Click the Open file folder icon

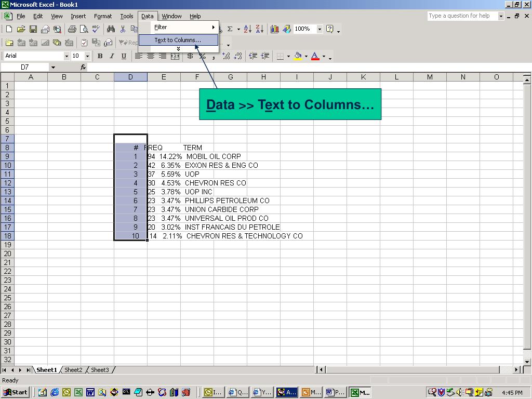click(21, 29)
